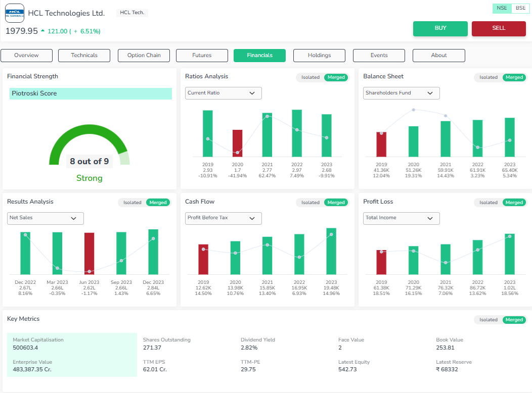Image resolution: width=532 pixels, height=393 pixels.
Task: Click the Market Capitalisation value 500603.4
Action: point(25,348)
